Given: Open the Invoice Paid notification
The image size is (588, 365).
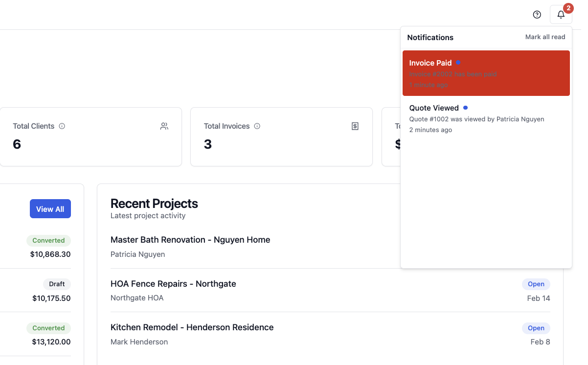Looking at the screenshot, I should click(x=486, y=73).
